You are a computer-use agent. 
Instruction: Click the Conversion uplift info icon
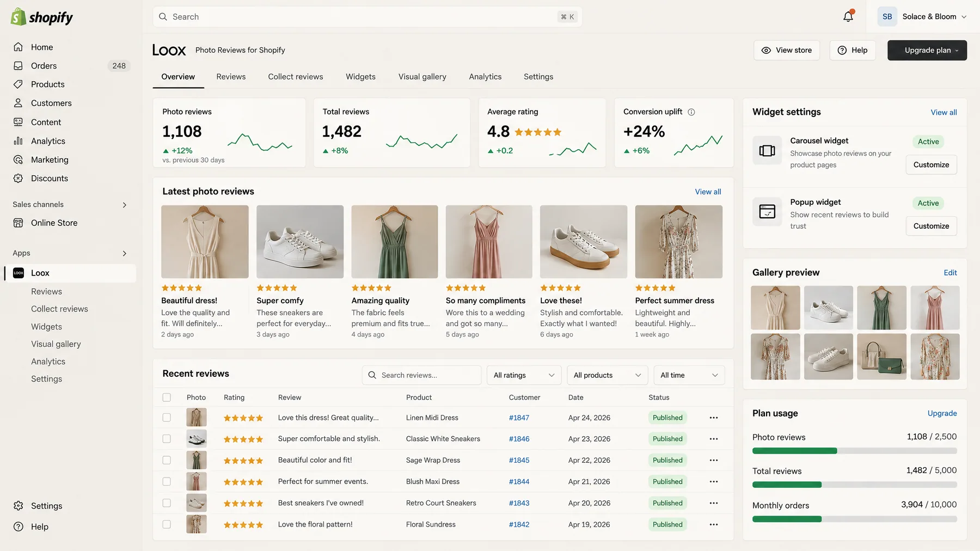pos(691,112)
